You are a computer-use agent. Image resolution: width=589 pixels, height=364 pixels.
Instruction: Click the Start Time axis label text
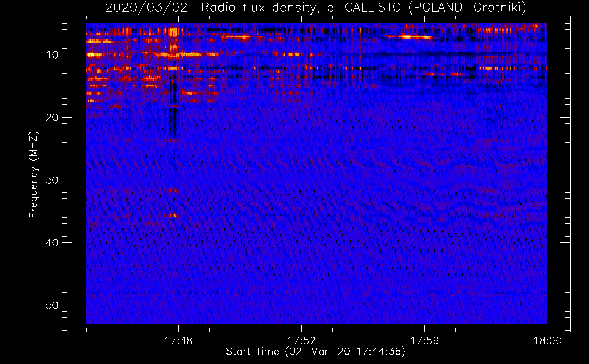(316, 352)
